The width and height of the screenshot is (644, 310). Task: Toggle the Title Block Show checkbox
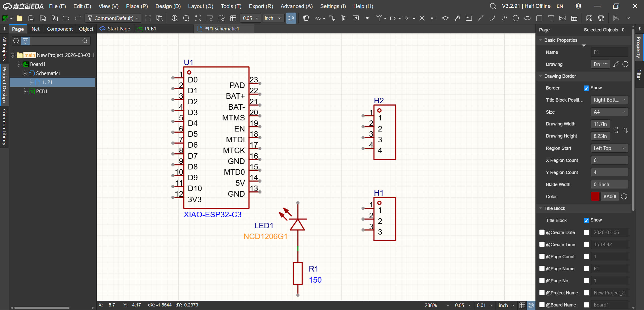586,220
